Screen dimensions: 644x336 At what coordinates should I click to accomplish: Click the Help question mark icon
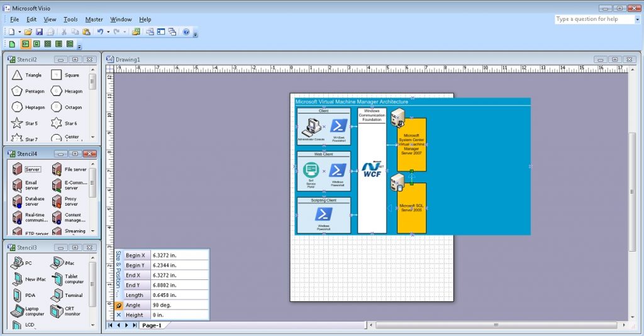[x=186, y=32]
